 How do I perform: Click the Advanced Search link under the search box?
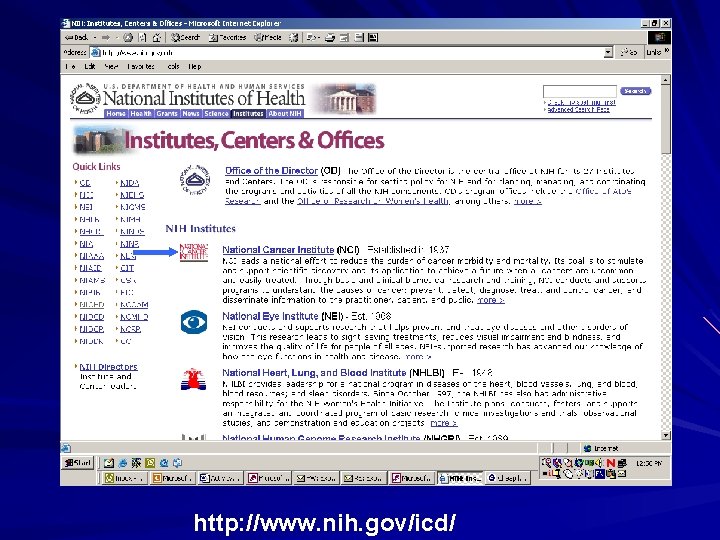pos(579,110)
